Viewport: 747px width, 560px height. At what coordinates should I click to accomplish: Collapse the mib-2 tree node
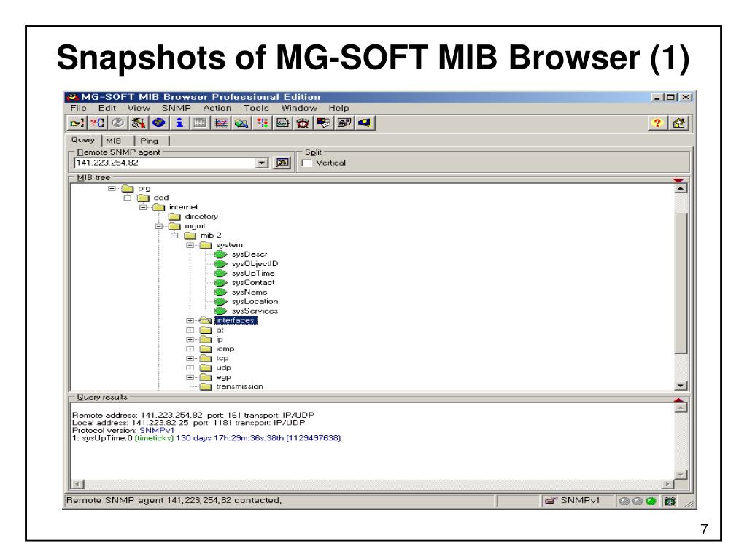pyautogui.click(x=174, y=236)
